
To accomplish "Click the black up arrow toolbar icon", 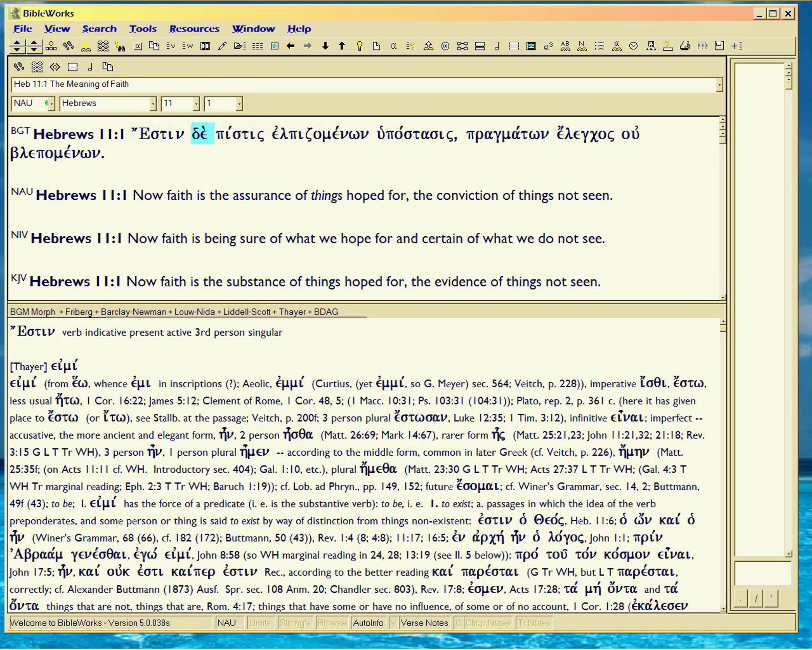I will 342,46.
